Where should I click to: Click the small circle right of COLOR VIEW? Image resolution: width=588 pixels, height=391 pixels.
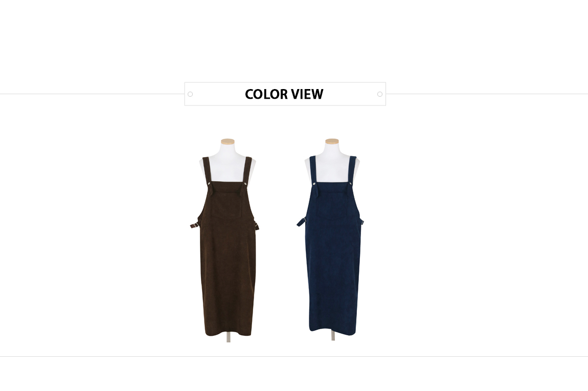tap(380, 94)
